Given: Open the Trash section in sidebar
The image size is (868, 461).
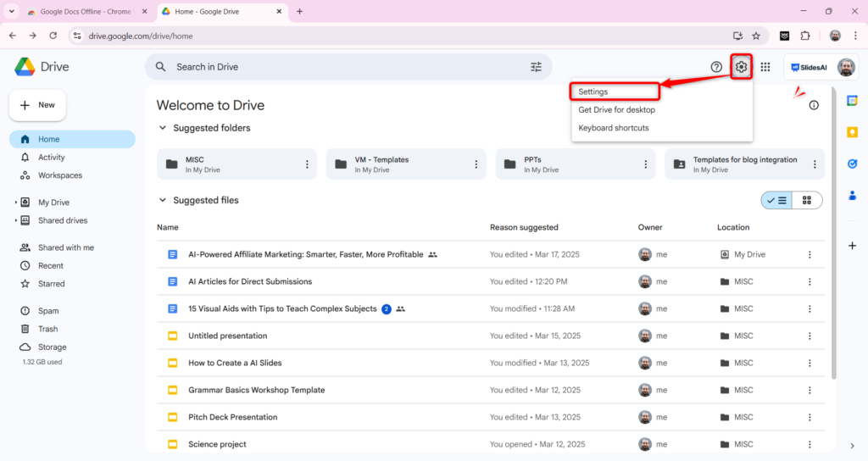Looking at the screenshot, I should [x=47, y=329].
